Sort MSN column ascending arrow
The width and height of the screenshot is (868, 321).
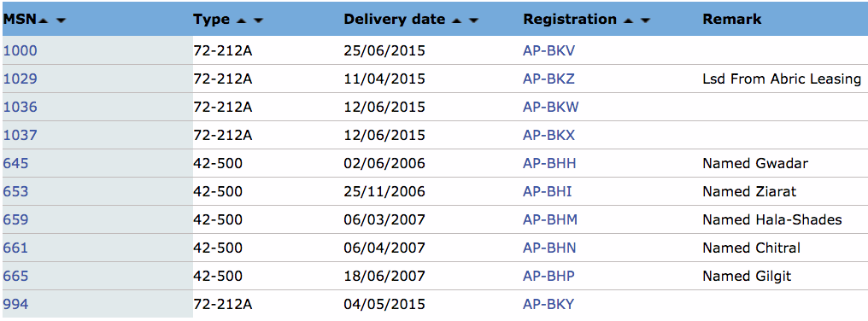click(44, 20)
